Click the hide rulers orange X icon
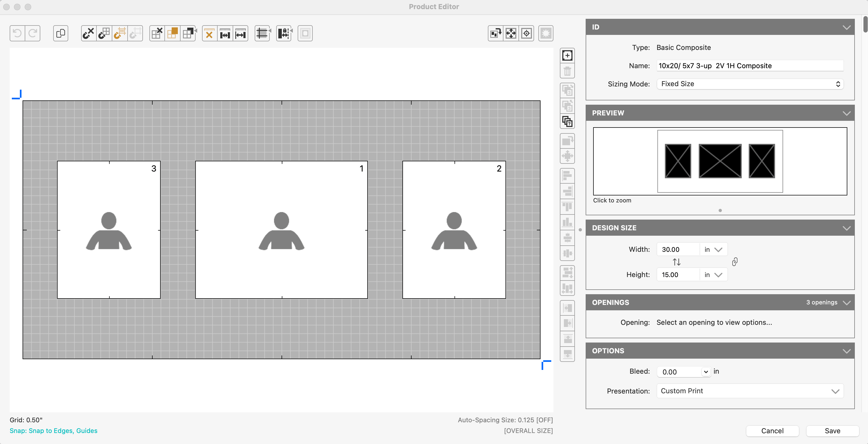The image size is (868, 444). 209,33
